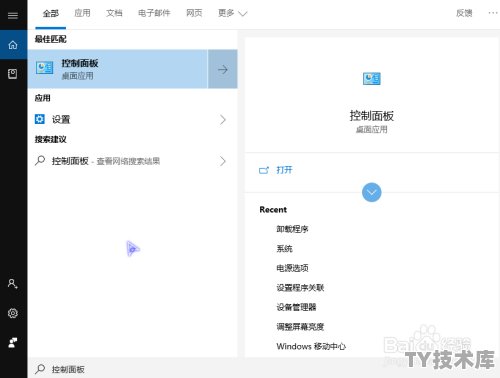Switch to the 应用 tab
Image resolution: width=500 pixels, height=378 pixels.
coord(82,13)
